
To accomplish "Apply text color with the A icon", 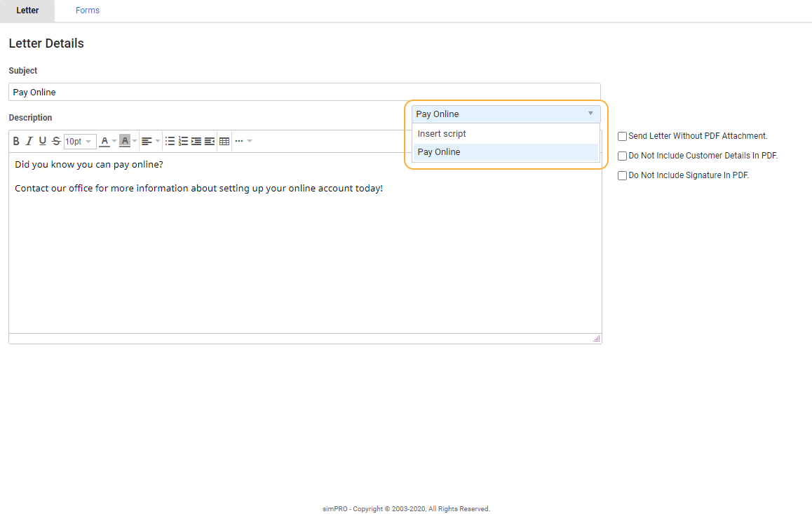I will coord(104,141).
